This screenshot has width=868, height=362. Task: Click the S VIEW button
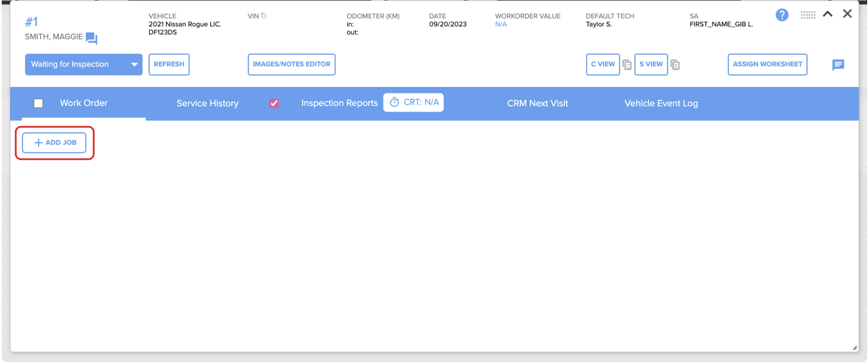click(651, 65)
